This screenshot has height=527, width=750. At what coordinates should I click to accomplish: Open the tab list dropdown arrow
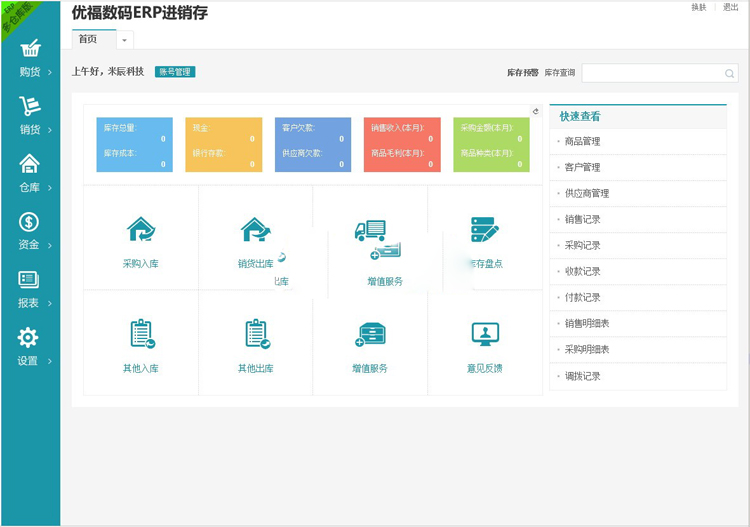(x=125, y=40)
